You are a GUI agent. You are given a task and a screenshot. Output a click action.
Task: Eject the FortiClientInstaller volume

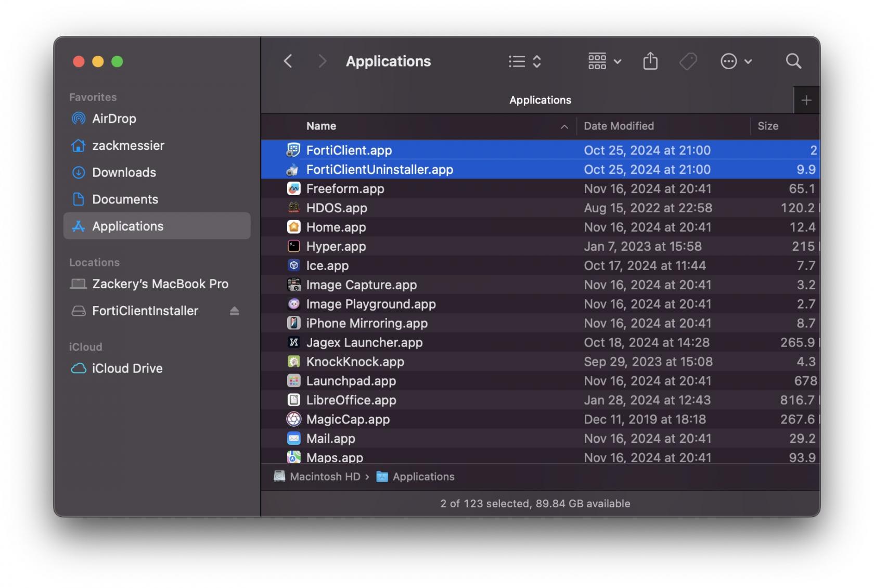[234, 311]
